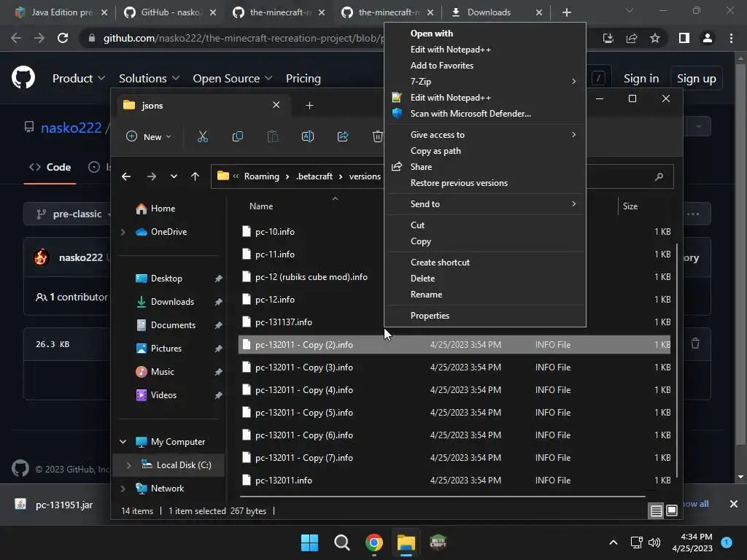Screen dimensions: 747x560
Task: Click the Delete trash icon in Explorer toolbar
Action: coord(377,136)
